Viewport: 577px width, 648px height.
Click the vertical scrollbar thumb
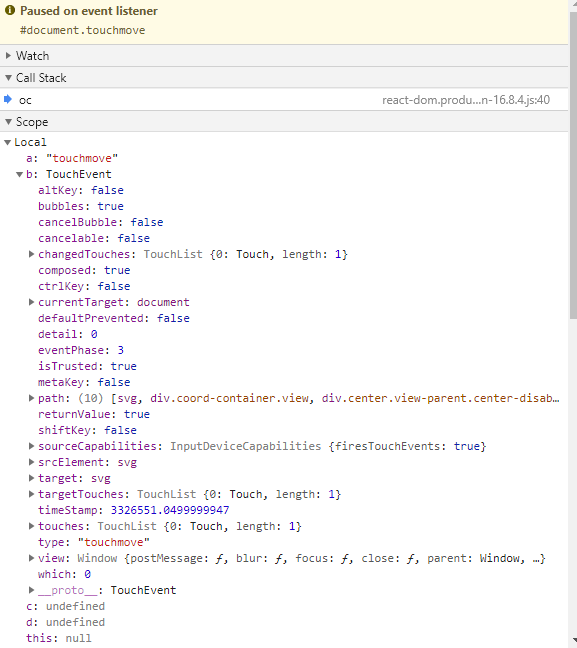click(573, 165)
